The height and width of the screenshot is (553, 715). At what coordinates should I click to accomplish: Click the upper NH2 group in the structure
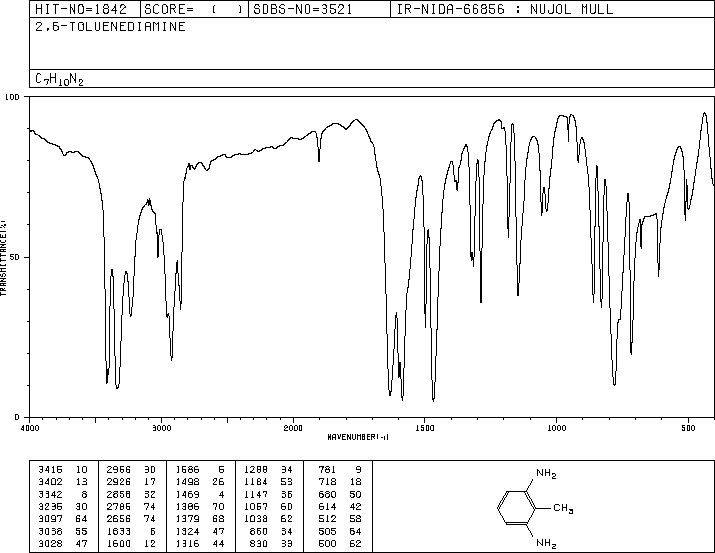coord(546,474)
